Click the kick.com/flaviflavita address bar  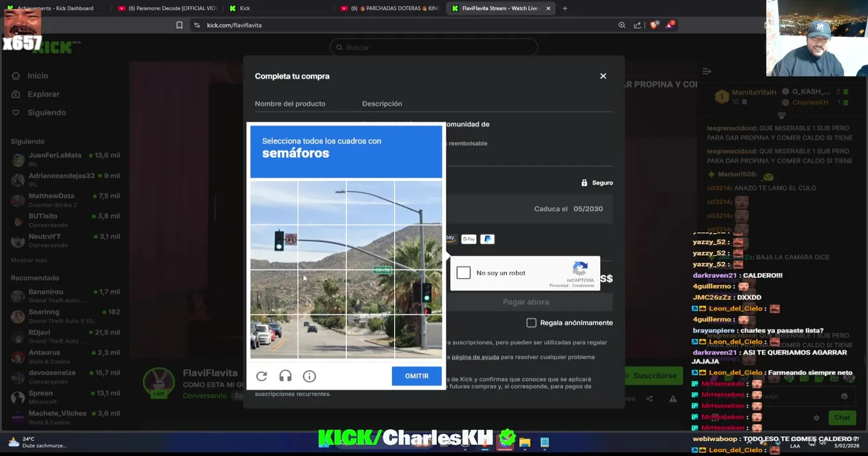click(234, 25)
